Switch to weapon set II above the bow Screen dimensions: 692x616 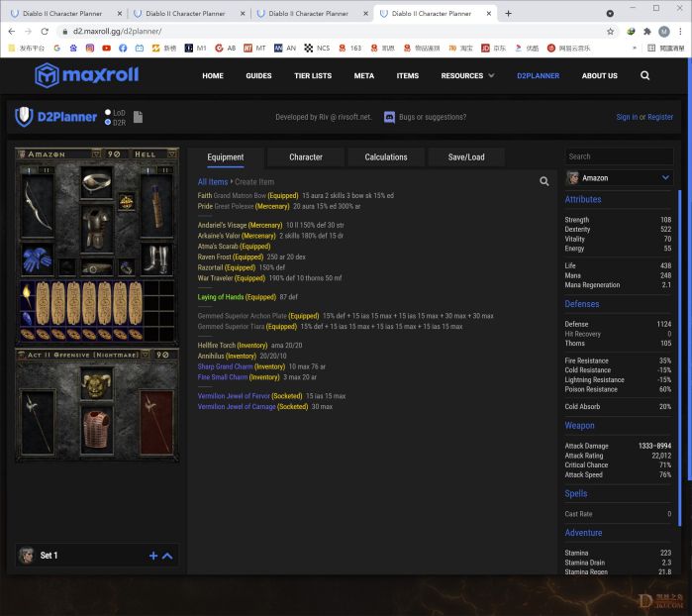click(x=47, y=170)
